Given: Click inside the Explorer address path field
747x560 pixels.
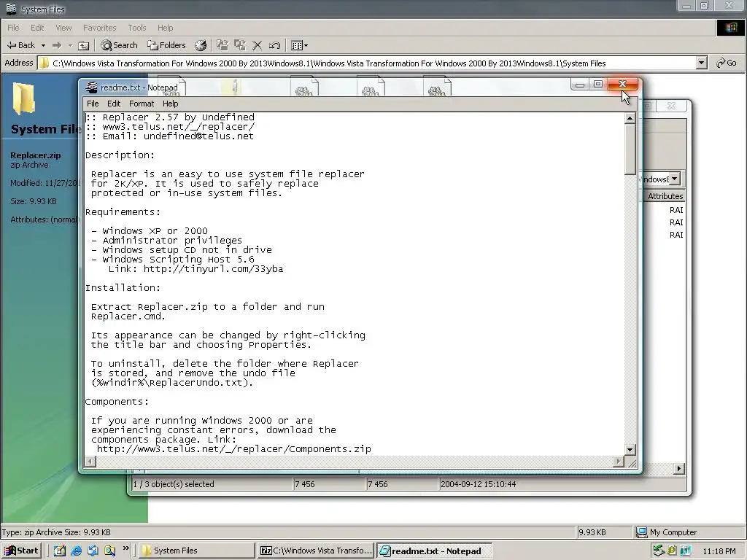Looking at the screenshot, I should 367,63.
